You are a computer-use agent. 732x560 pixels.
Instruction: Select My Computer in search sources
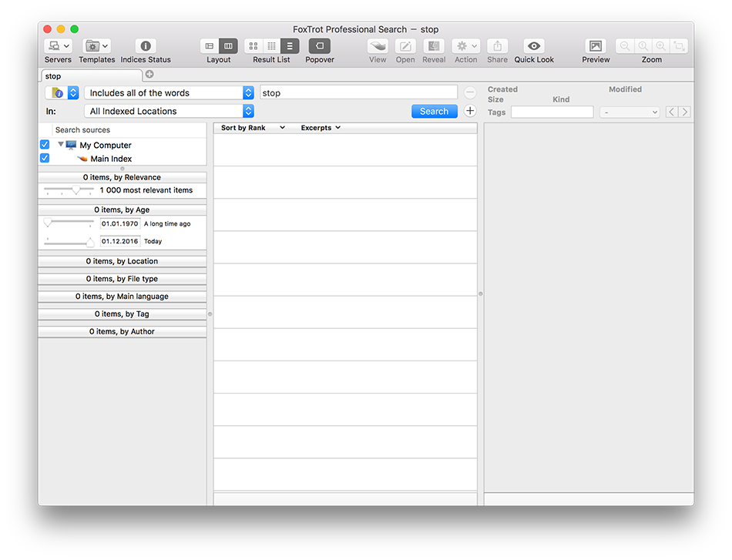pyautogui.click(x=106, y=145)
